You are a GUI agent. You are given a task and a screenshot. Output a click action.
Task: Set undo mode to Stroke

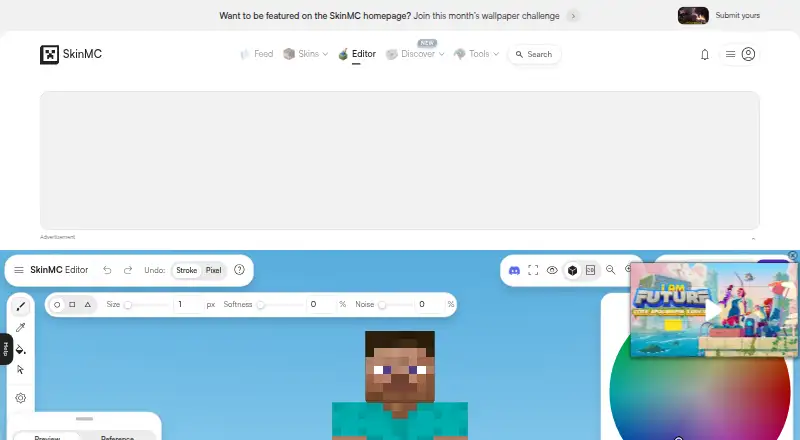tap(186, 270)
